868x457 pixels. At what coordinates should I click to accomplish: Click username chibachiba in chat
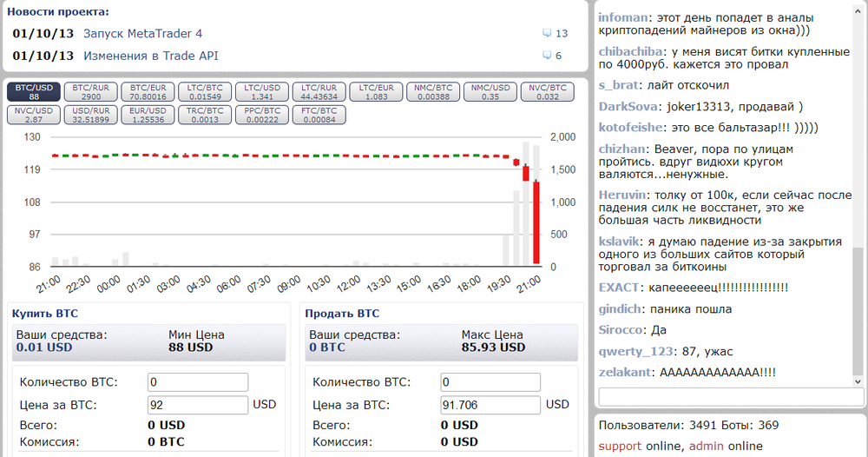[x=630, y=52]
